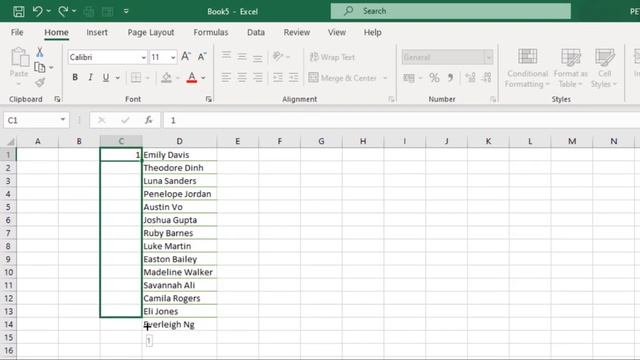Apply Comma style
This screenshot has height=360, width=640.
tap(450, 78)
